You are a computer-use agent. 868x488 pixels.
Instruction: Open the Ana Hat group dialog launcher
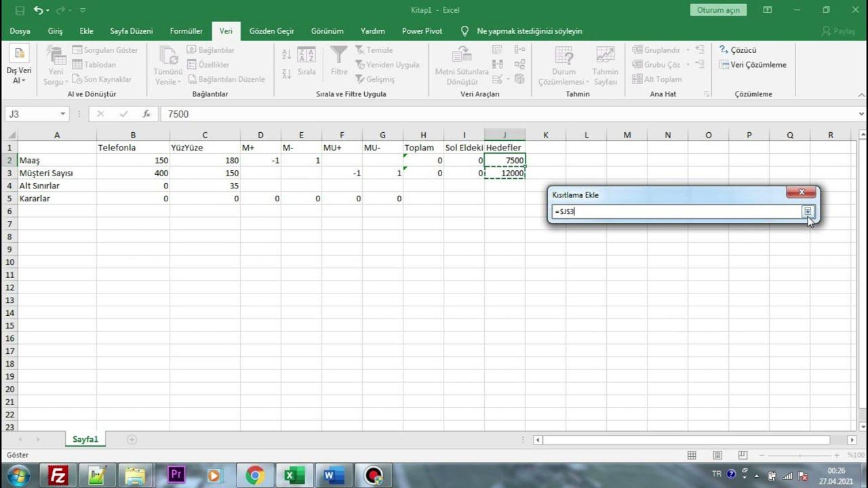click(x=707, y=94)
